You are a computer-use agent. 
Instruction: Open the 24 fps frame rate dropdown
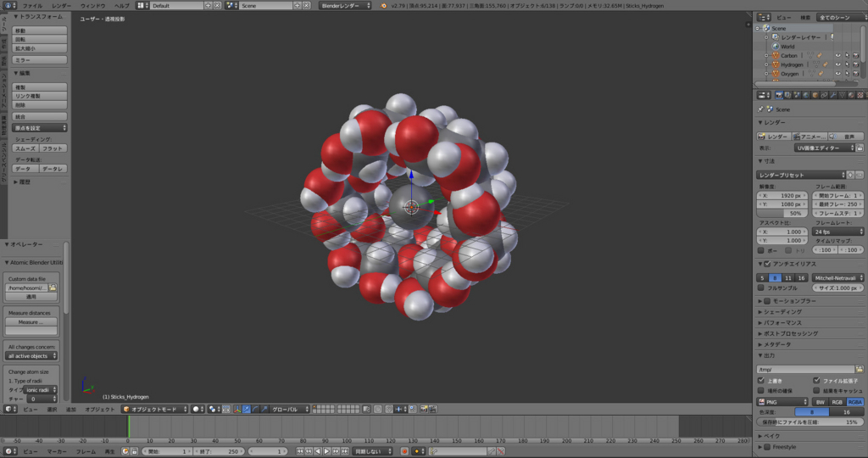tap(838, 232)
